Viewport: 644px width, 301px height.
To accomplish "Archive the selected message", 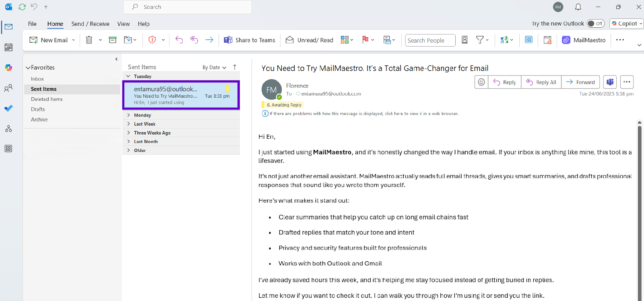I will point(113,40).
